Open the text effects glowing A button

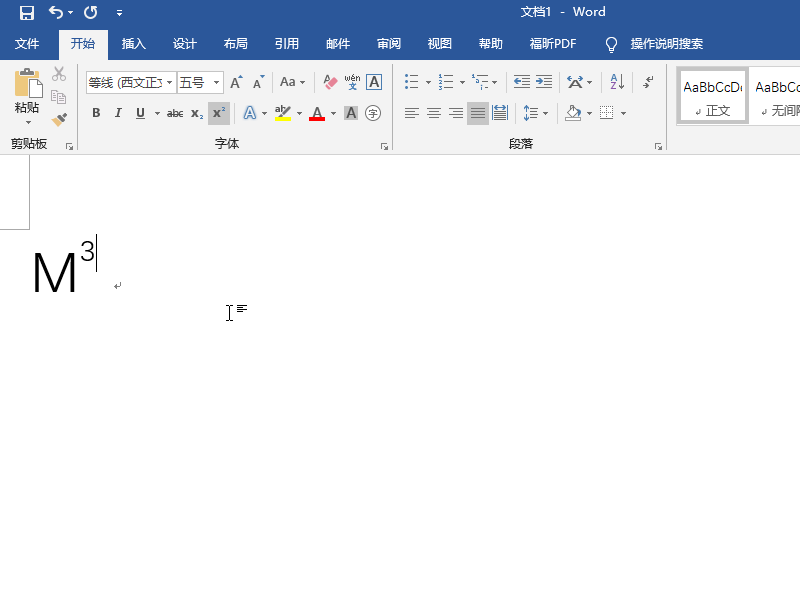249,113
